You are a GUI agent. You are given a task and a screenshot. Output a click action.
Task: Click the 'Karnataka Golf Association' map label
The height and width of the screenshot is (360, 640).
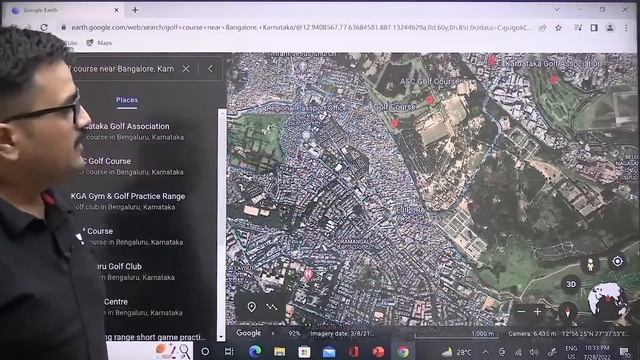pyautogui.click(x=552, y=64)
